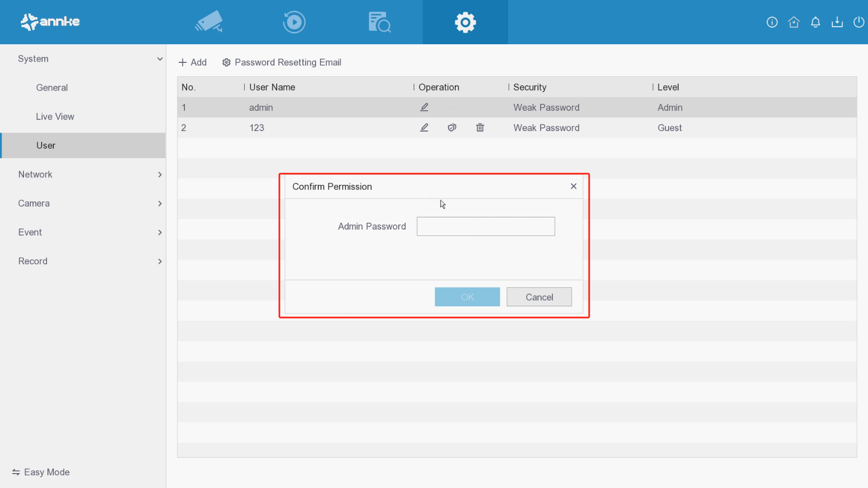Click the alarm bell notification icon
The width and height of the screenshot is (868, 488).
coord(815,22)
